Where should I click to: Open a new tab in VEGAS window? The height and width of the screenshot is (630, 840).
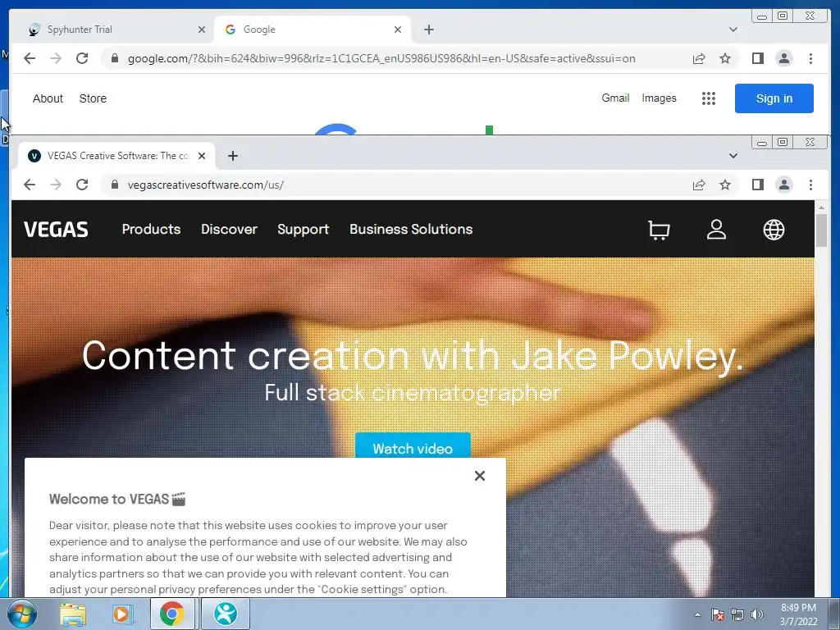pos(232,156)
